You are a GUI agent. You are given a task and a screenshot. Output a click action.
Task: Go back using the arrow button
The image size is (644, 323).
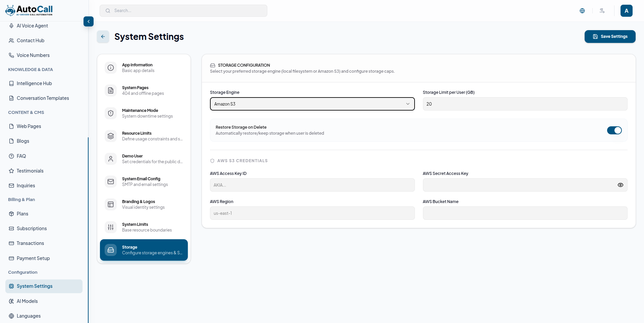click(x=103, y=37)
